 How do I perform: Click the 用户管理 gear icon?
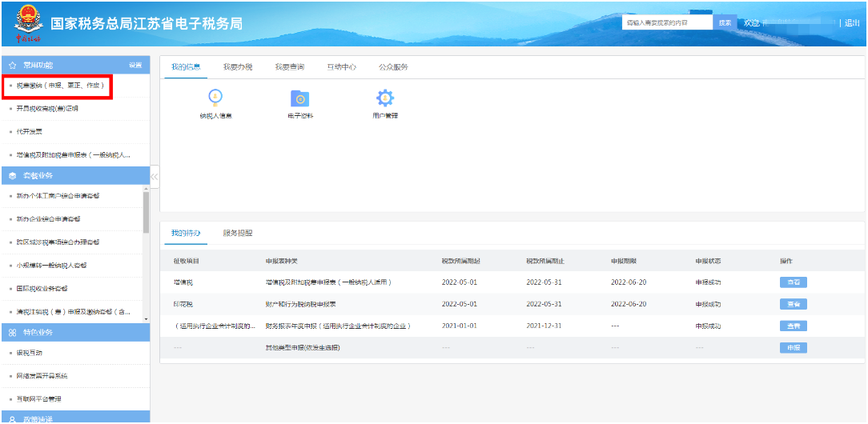click(x=385, y=98)
